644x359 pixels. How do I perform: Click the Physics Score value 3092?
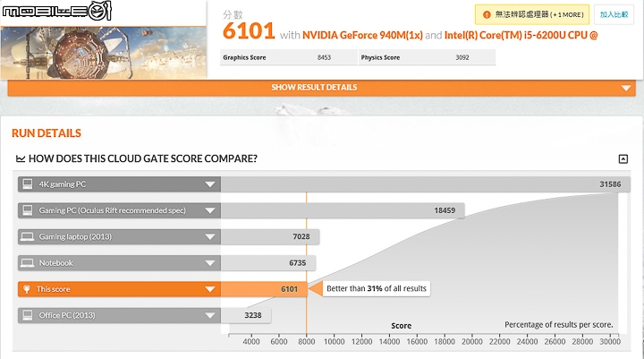462,57
